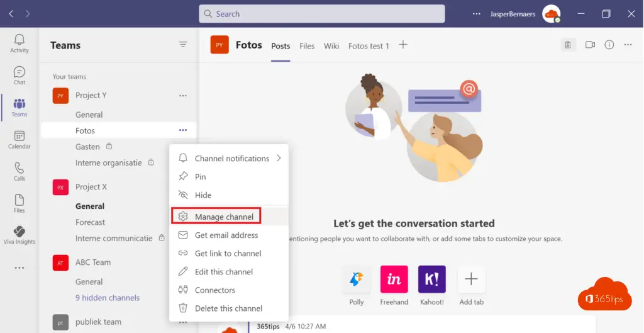This screenshot has height=333, width=644.
Task: Select Manage channel from context menu
Action: (x=224, y=217)
